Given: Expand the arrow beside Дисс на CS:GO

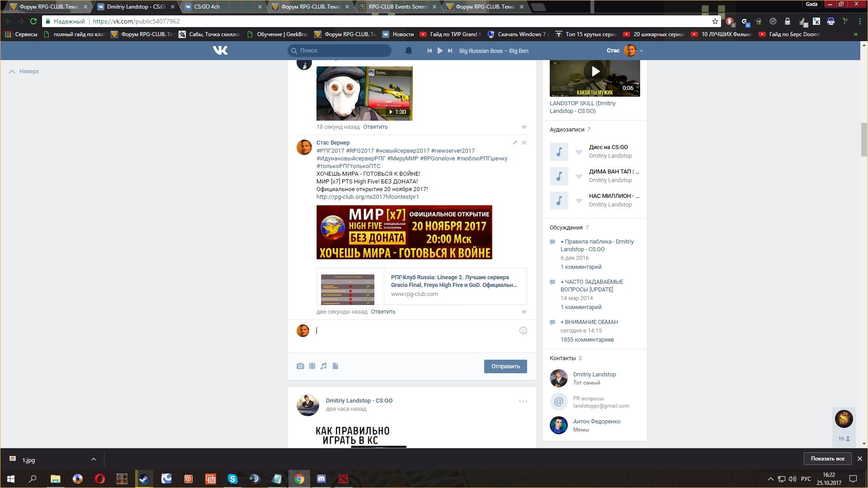Looking at the screenshot, I should [x=579, y=152].
